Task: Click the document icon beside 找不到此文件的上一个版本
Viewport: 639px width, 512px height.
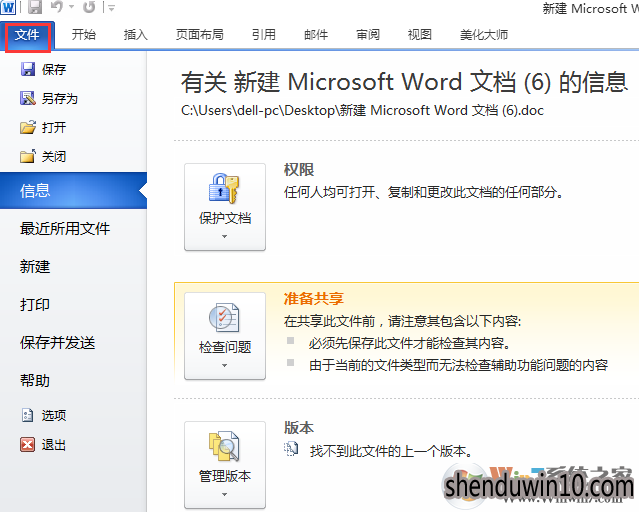Action: click(291, 449)
